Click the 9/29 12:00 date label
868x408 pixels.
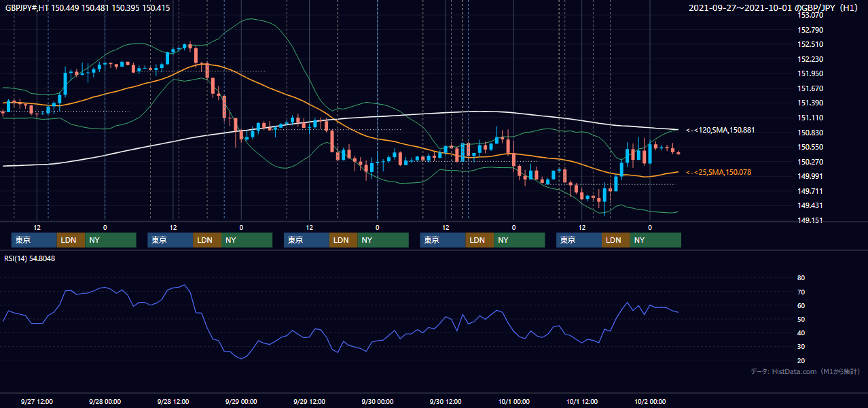click(309, 401)
